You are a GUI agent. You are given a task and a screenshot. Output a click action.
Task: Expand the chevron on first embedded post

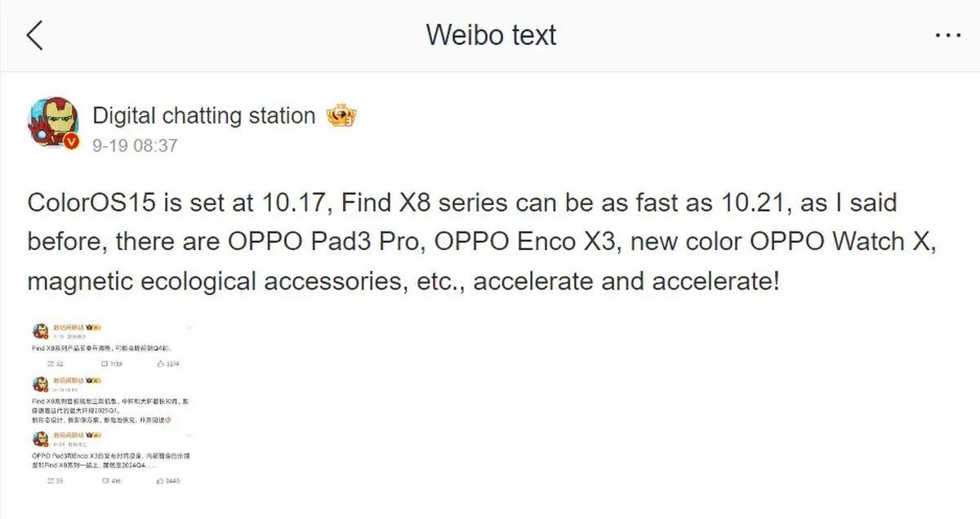tap(189, 328)
